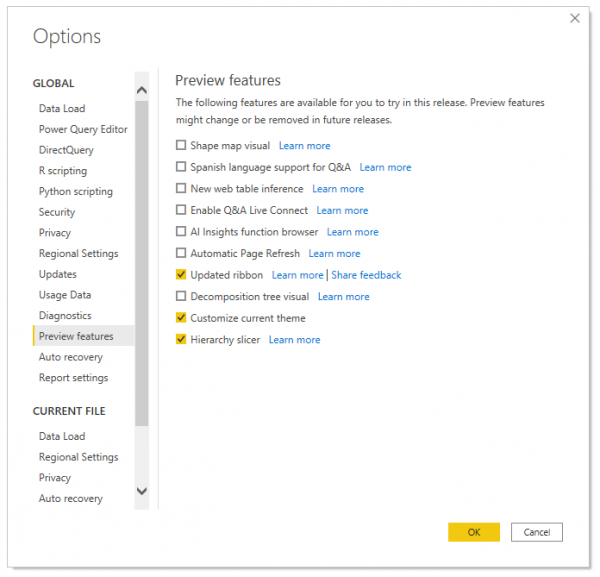The width and height of the screenshot is (600, 577).
Task: Uncheck Customize current theme
Action: coord(181,318)
